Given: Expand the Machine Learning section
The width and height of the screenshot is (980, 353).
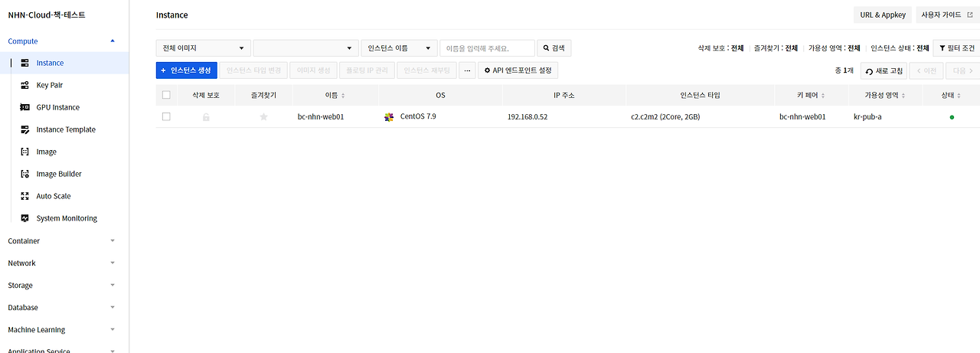Looking at the screenshot, I should click(x=113, y=329).
